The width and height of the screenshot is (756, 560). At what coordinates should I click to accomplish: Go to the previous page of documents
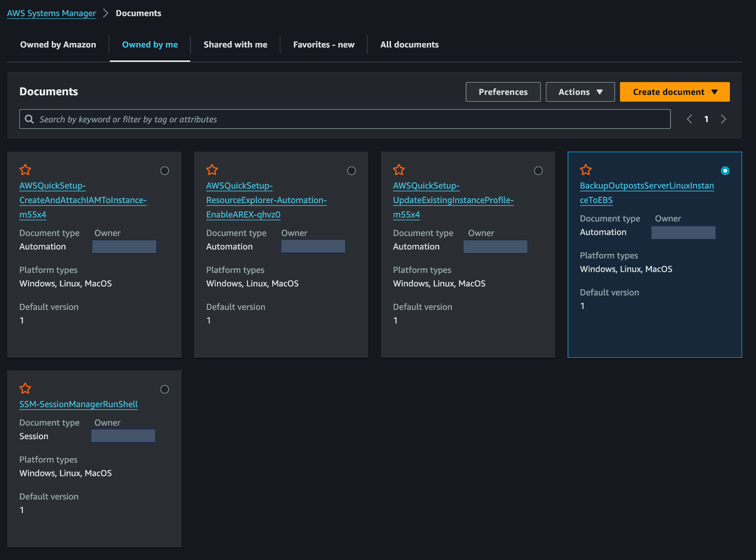[689, 119]
